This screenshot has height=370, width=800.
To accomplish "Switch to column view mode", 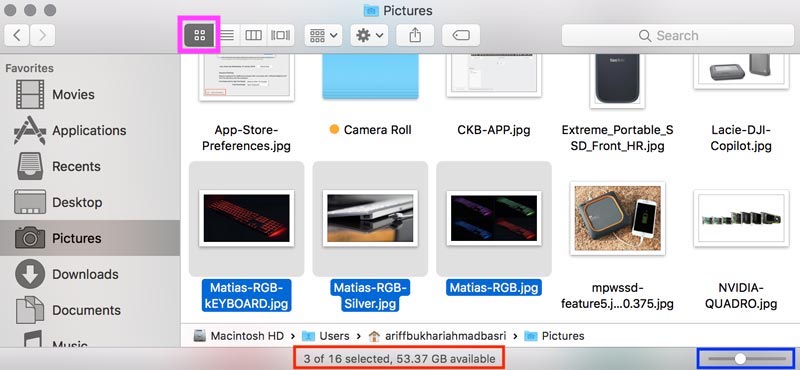I will (x=253, y=35).
